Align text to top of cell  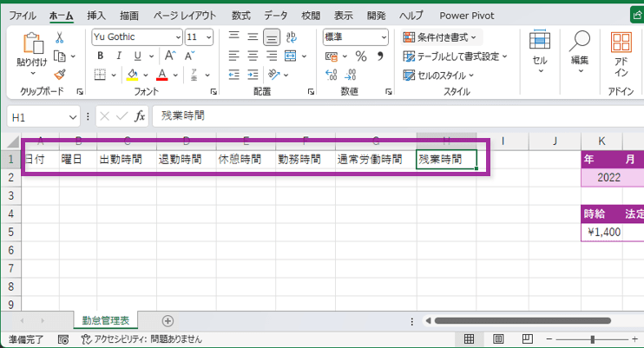pyautogui.click(x=234, y=37)
